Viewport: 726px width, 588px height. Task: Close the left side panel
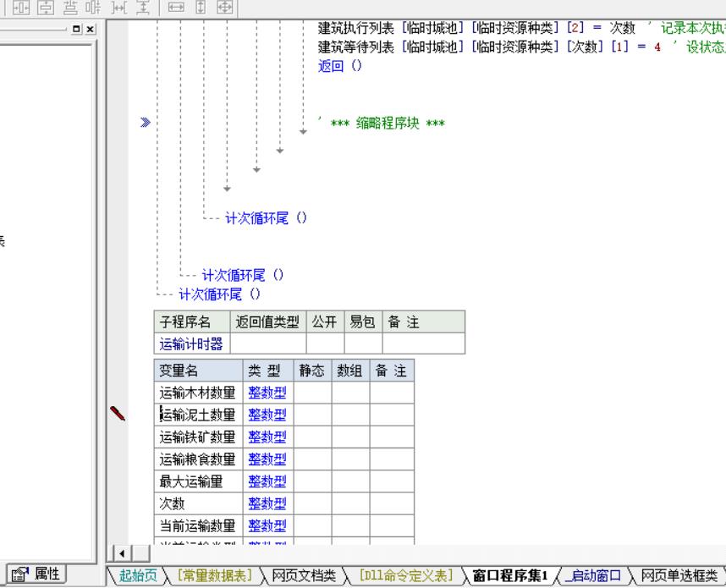coord(91,29)
